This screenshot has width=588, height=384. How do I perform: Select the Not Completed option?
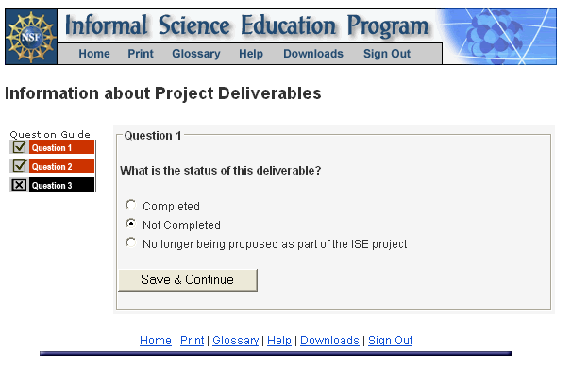click(x=131, y=225)
